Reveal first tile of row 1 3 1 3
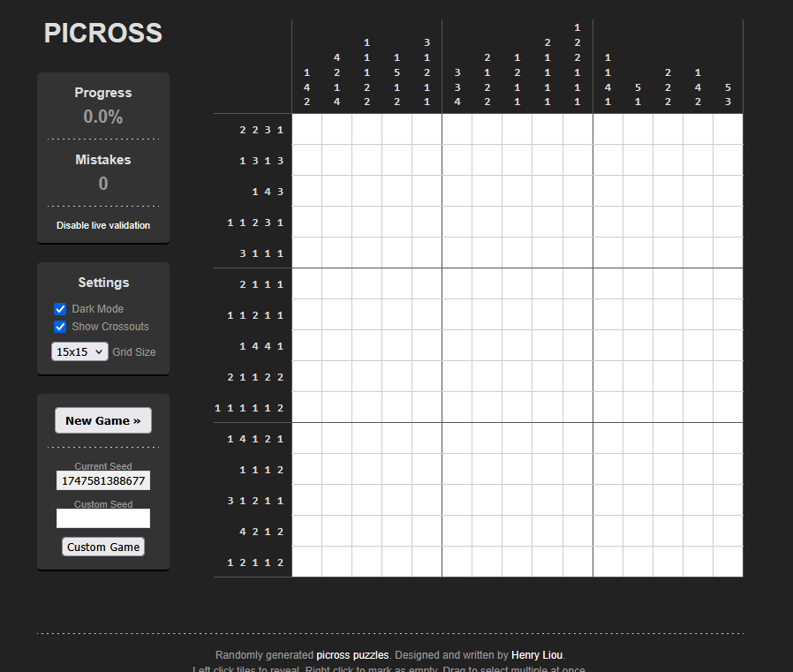This screenshot has width=793, height=672. coord(307,161)
